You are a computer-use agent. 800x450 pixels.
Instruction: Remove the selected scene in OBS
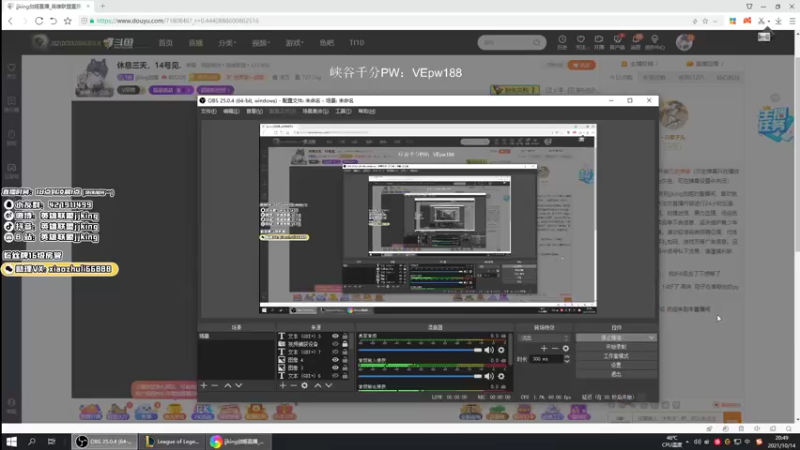pyautogui.click(x=215, y=386)
